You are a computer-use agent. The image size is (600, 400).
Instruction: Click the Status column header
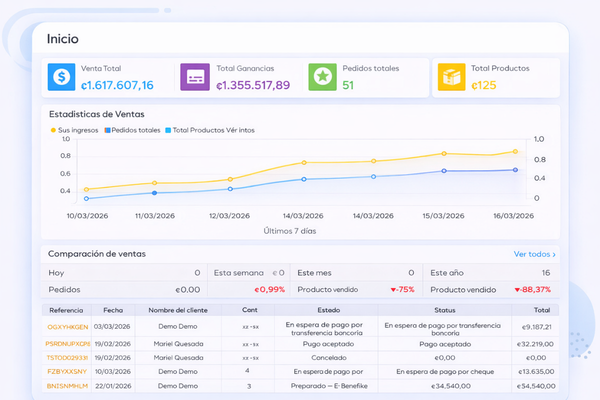445,310
